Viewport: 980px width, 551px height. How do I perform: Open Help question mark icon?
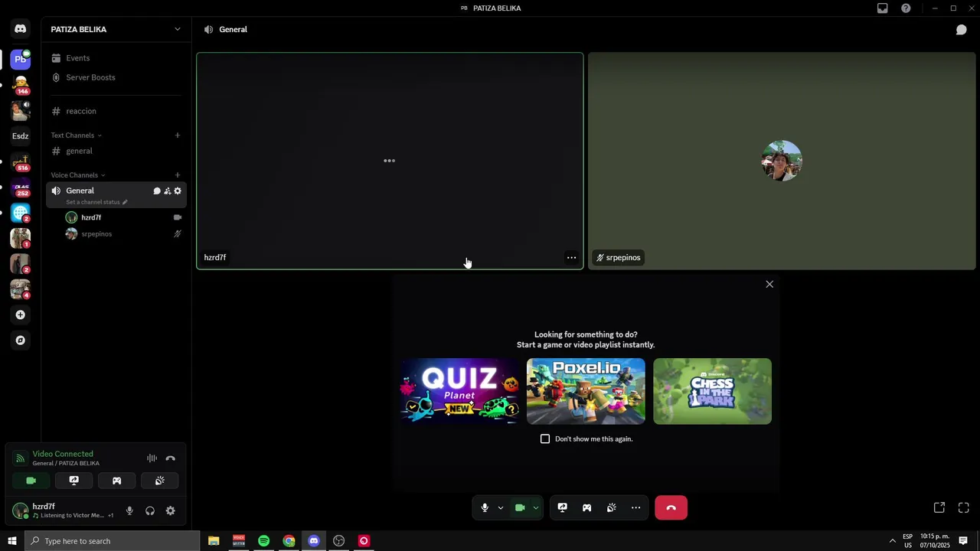pos(906,8)
